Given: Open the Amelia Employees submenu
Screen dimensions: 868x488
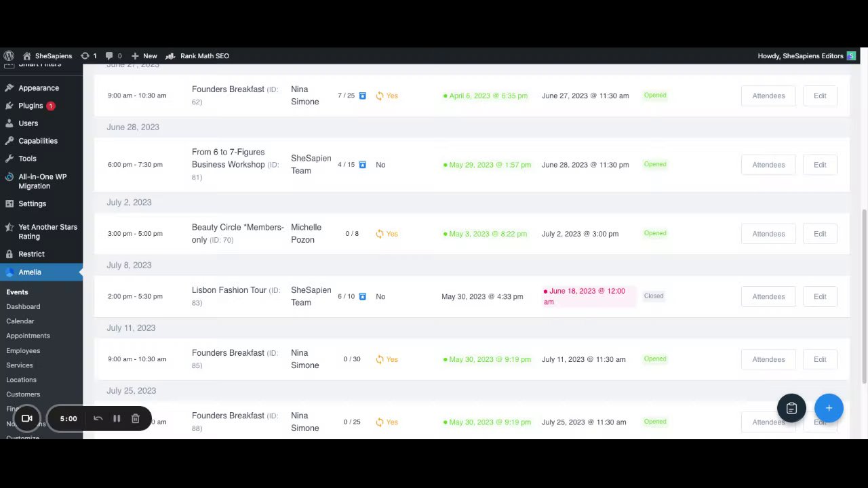Looking at the screenshot, I should (x=23, y=350).
